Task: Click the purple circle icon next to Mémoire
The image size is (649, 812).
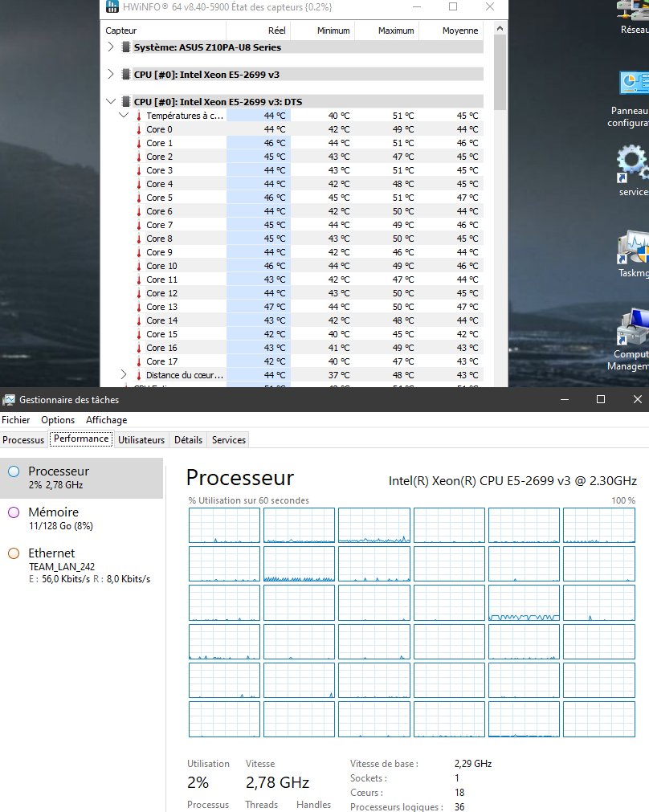Action: [x=14, y=512]
